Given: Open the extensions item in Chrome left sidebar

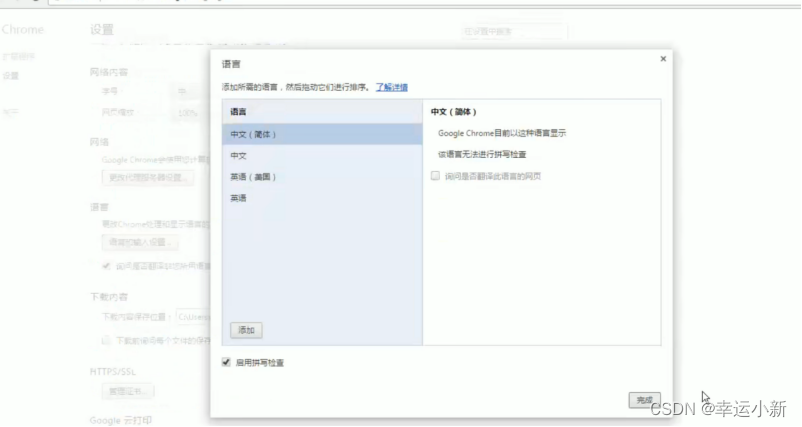Looking at the screenshot, I should pos(18,56).
